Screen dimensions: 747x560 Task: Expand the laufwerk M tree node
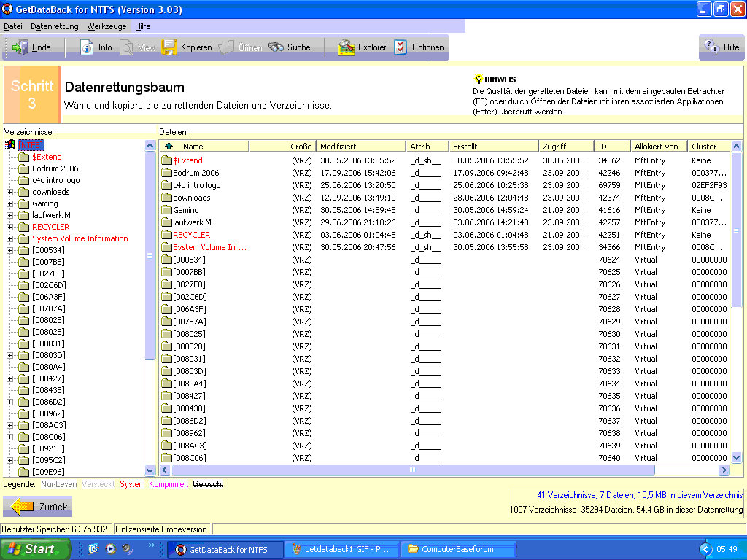9,215
